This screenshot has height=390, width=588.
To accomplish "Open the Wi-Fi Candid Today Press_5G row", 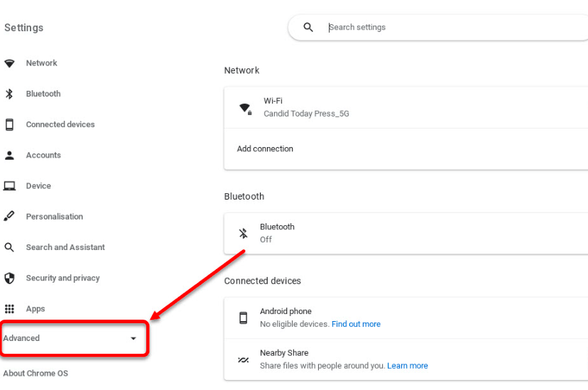I will click(x=405, y=107).
